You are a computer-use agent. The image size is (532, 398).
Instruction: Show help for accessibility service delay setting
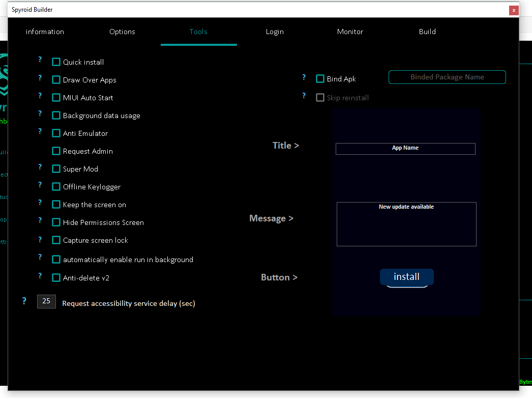tap(24, 301)
